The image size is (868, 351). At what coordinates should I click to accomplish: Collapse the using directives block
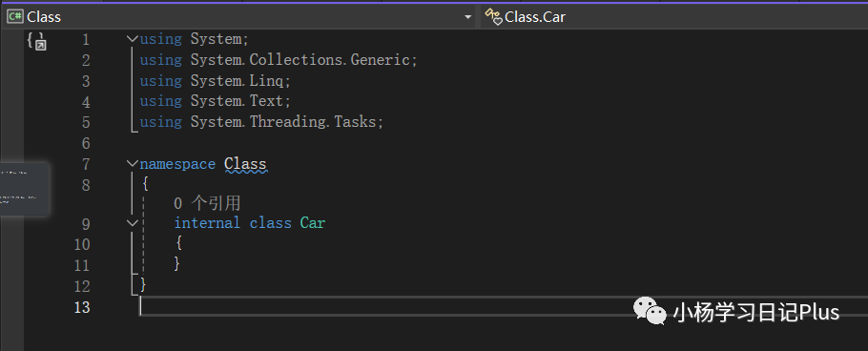[132, 39]
